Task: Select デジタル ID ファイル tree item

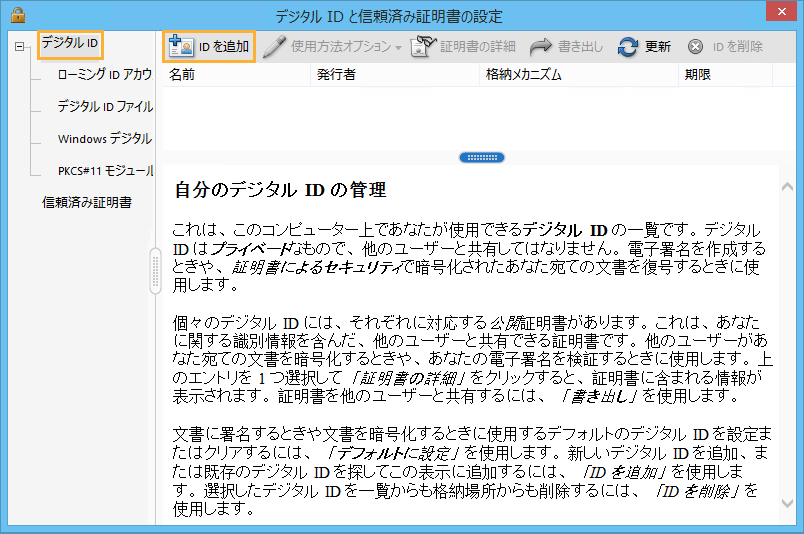Action: coord(105,107)
